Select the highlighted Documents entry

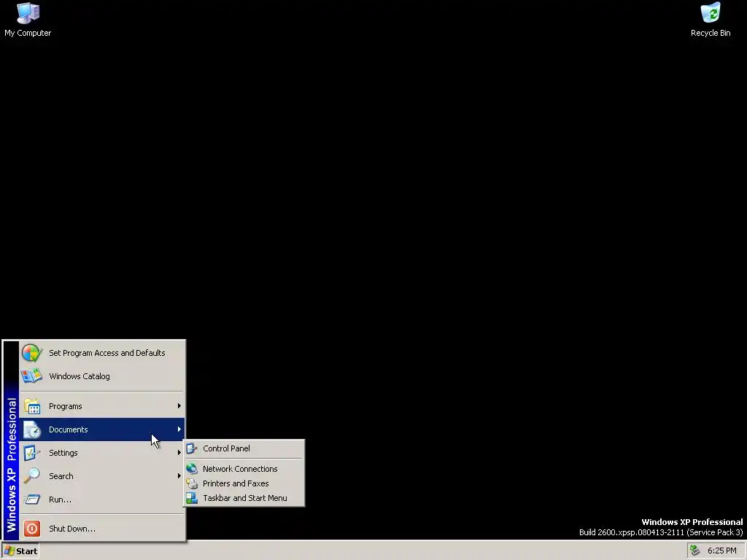tap(101, 429)
